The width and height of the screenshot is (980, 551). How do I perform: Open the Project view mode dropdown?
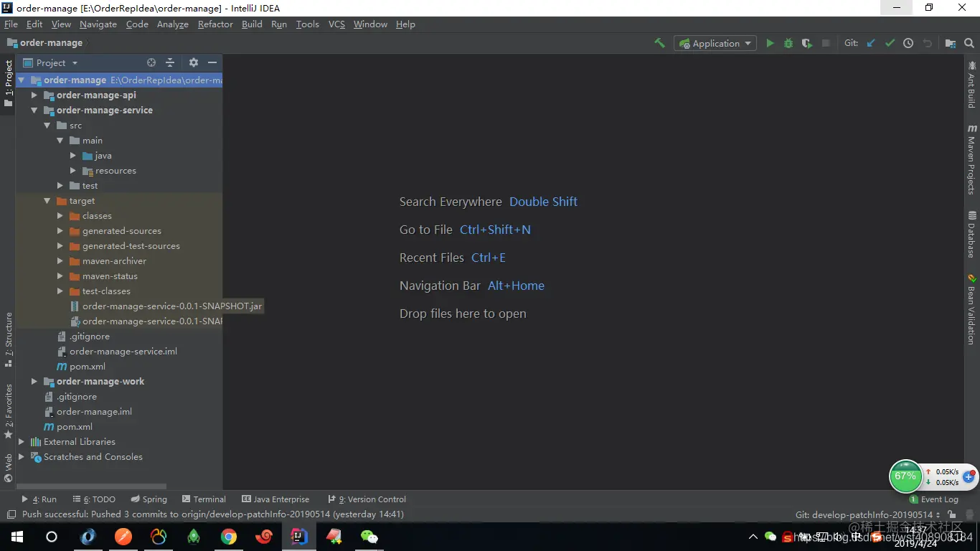[x=51, y=62]
